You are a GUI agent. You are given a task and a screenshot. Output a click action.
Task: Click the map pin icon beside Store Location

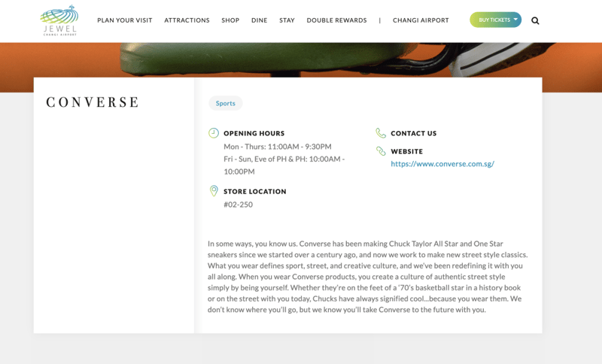214,191
